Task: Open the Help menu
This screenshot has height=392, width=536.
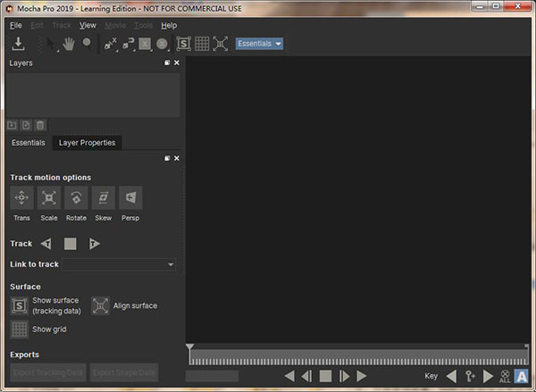Action: click(x=169, y=25)
